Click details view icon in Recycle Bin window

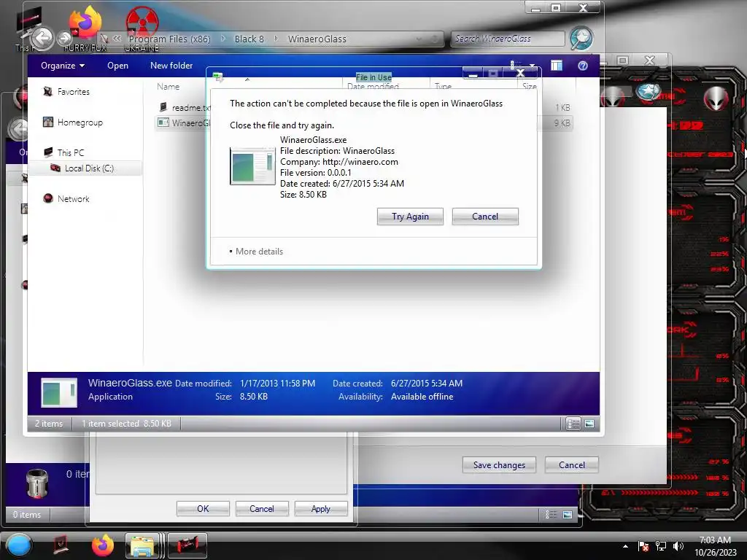point(551,514)
